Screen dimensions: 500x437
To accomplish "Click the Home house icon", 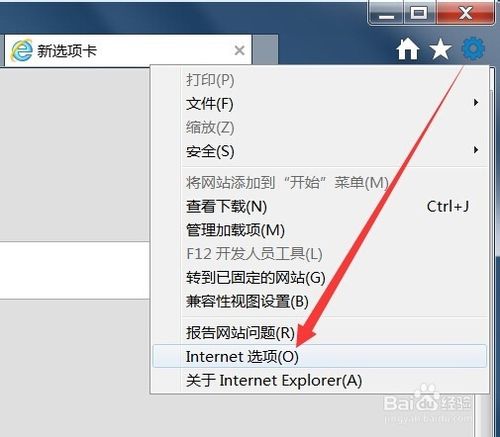I will click(x=408, y=49).
